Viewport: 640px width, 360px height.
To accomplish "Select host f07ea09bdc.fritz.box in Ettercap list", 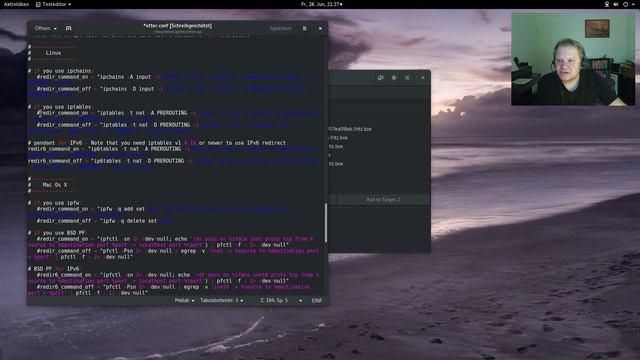I will click(x=350, y=129).
